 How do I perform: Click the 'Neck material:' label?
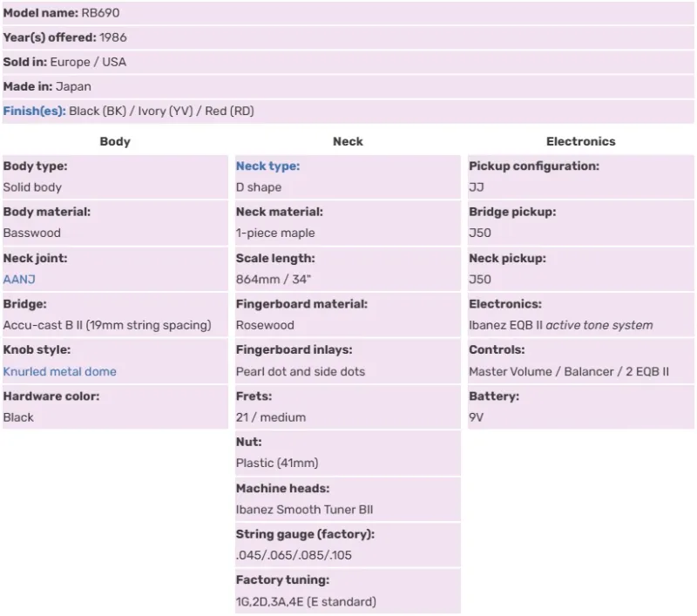(x=280, y=212)
